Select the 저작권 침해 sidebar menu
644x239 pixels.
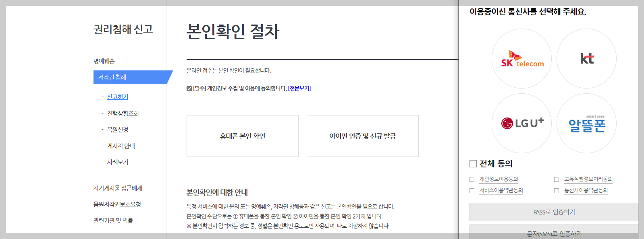133,77
